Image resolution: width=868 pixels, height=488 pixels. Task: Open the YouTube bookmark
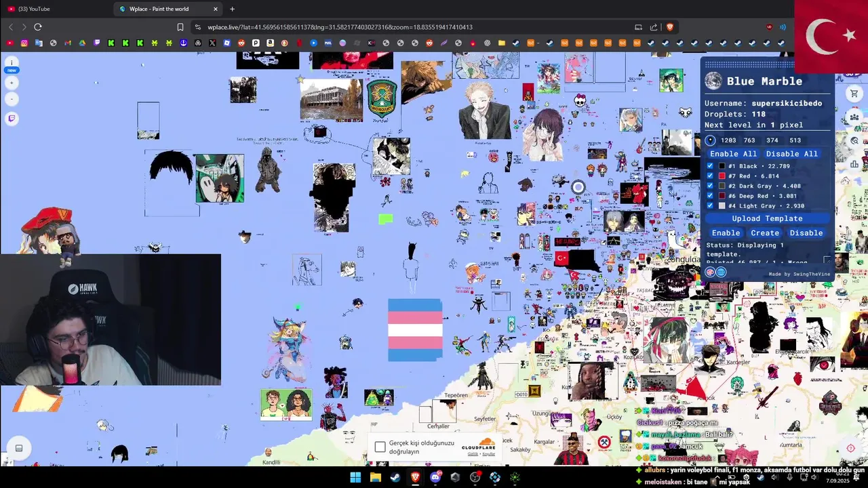tap(10, 43)
